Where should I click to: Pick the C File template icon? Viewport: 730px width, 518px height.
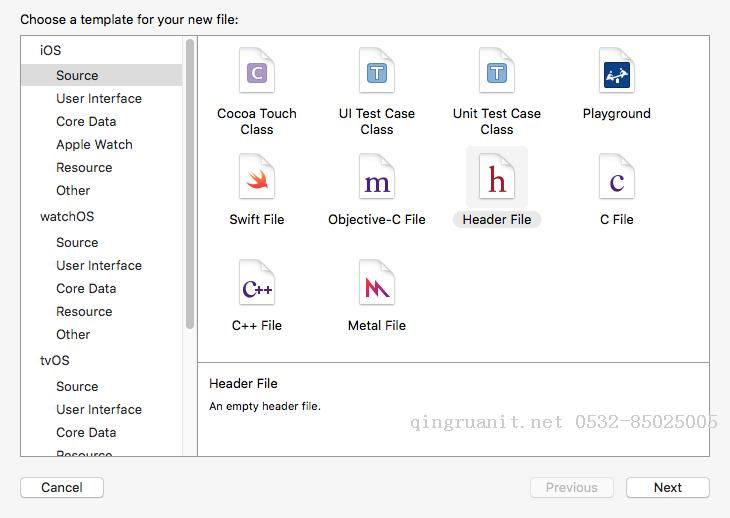(x=617, y=177)
